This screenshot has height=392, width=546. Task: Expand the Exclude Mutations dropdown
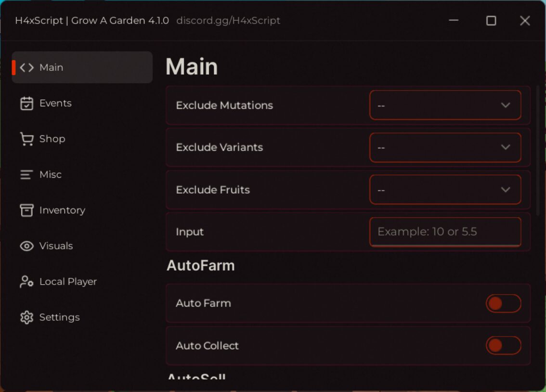coord(445,105)
